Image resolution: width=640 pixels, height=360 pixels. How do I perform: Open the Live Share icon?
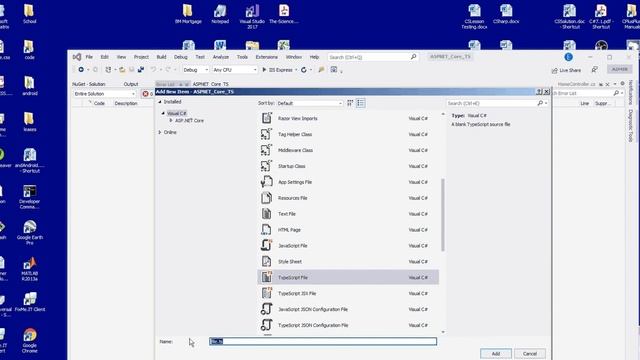pyautogui.click(x=555, y=71)
